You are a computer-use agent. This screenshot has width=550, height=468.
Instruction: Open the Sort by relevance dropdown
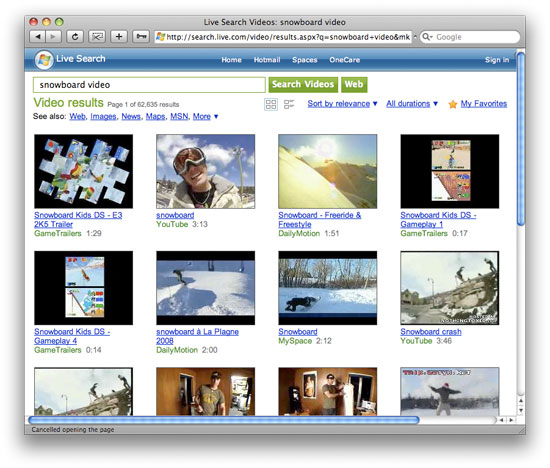click(342, 104)
